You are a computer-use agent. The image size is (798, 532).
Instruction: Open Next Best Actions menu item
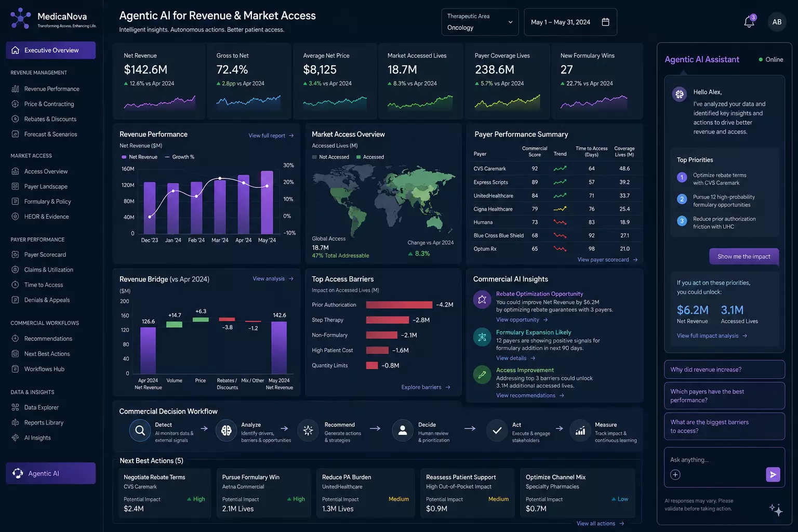[x=47, y=354]
